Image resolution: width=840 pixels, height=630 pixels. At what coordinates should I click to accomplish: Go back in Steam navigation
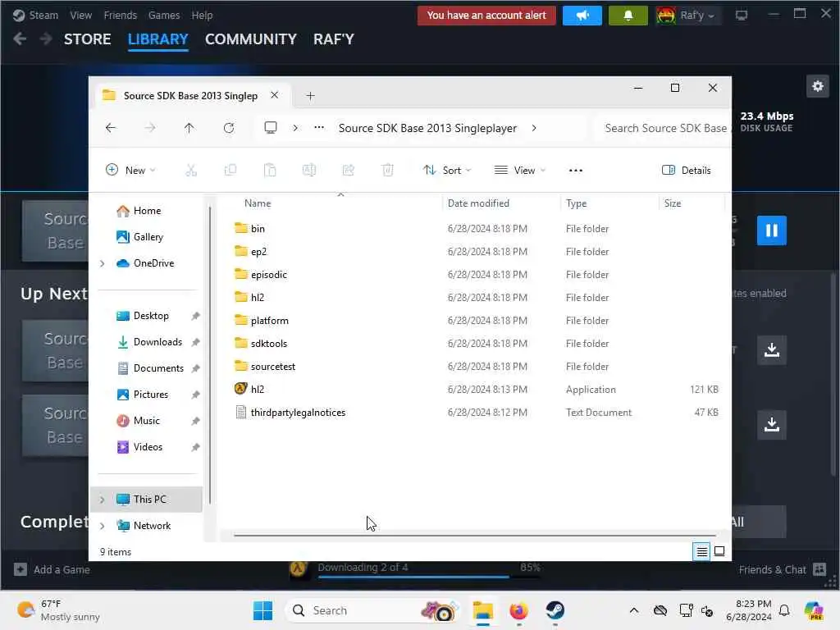(20, 39)
